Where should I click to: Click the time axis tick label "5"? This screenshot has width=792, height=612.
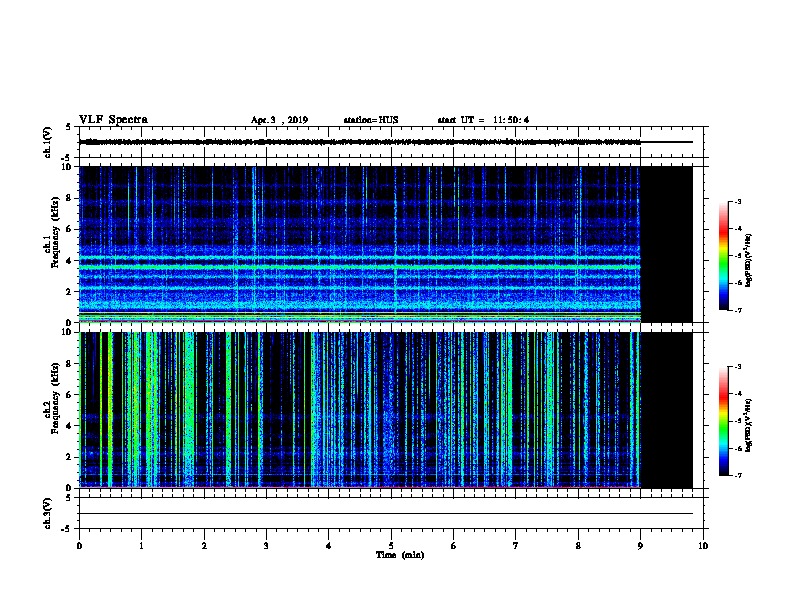coord(391,546)
